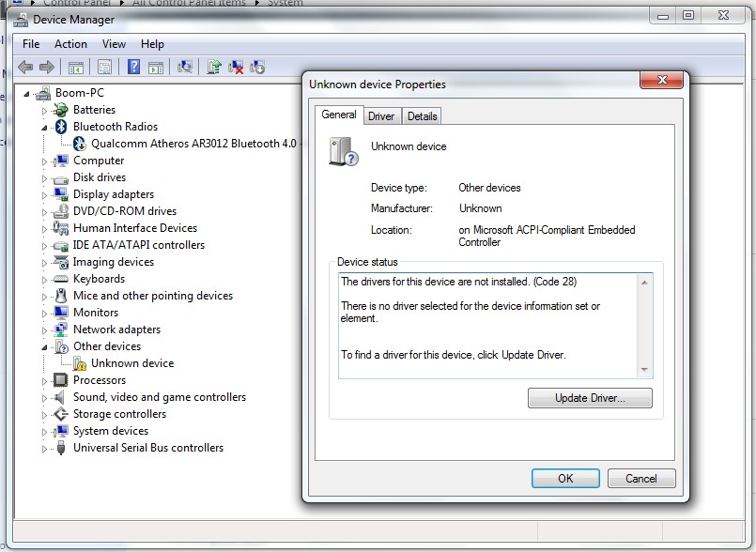Select the Human Interface Devices icon
This screenshot has width=756, height=552.
pyautogui.click(x=61, y=228)
